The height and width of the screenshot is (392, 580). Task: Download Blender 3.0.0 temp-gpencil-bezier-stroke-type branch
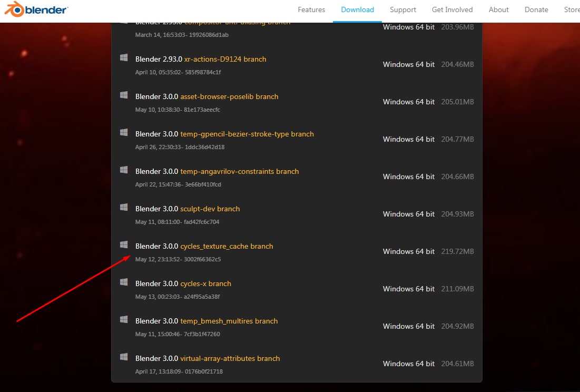(224, 134)
